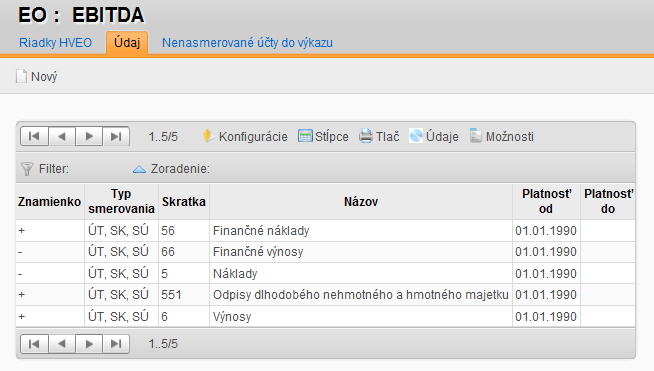The height and width of the screenshot is (371, 654).
Task: Click the Filter funnel icon
Action: pyautogui.click(x=27, y=169)
